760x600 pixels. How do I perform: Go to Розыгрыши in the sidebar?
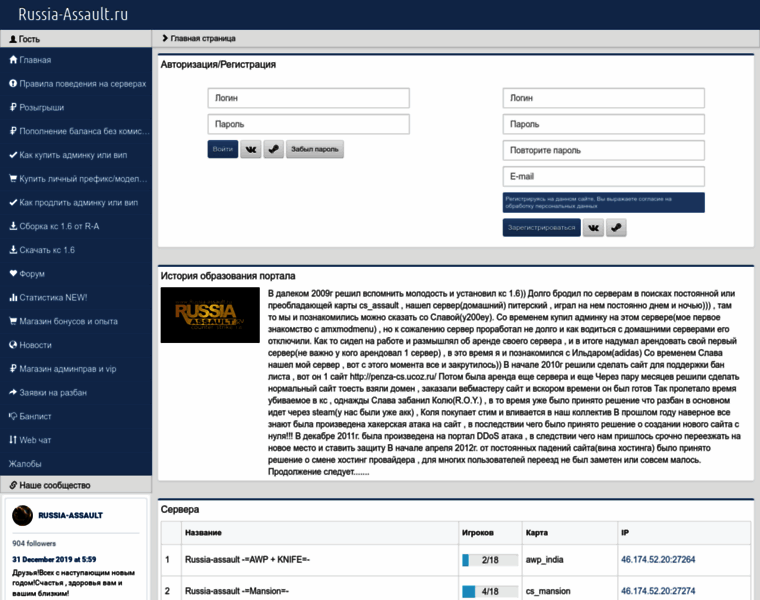coord(37,107)
